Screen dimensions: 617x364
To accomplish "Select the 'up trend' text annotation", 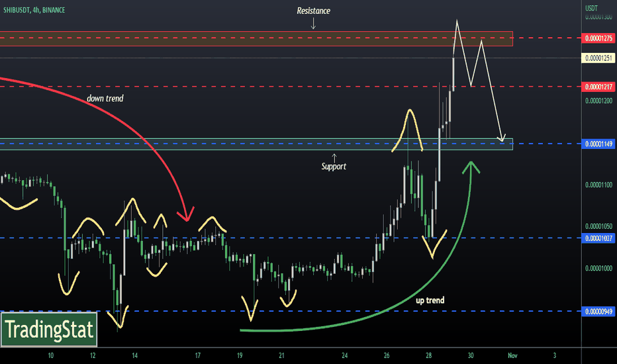I will (x=430, y=300).
